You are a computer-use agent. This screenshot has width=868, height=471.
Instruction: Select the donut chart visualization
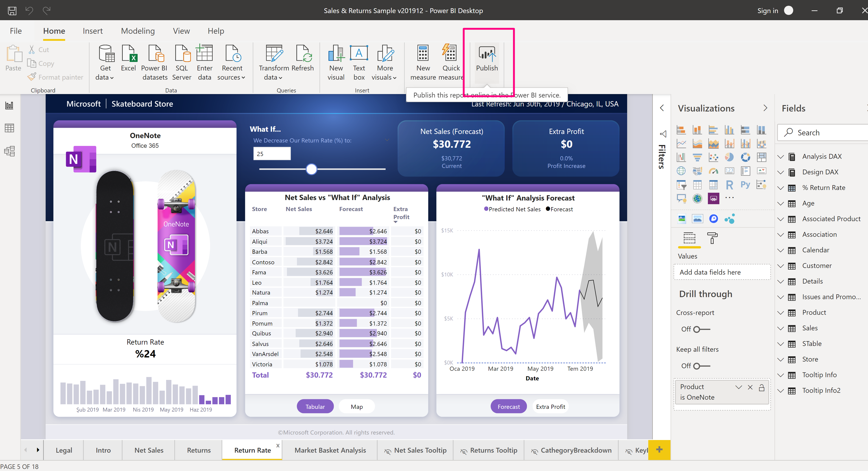(x=745, y=157)
